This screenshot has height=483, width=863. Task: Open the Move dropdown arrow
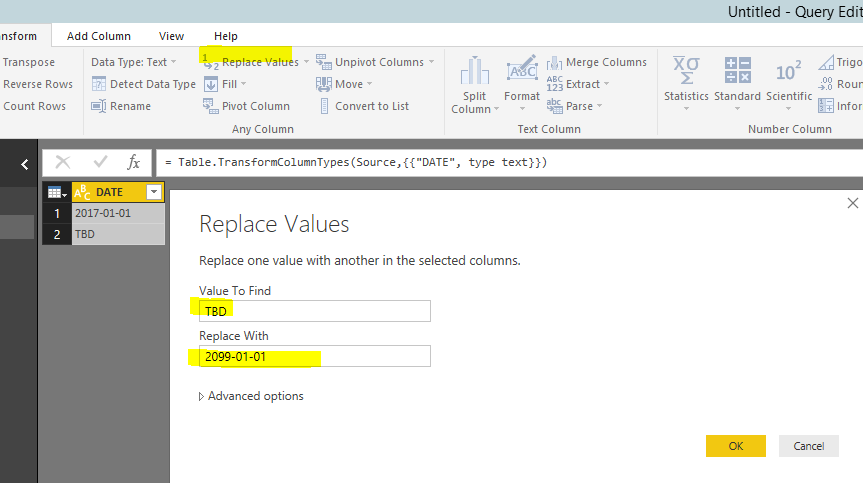(369, 84)
